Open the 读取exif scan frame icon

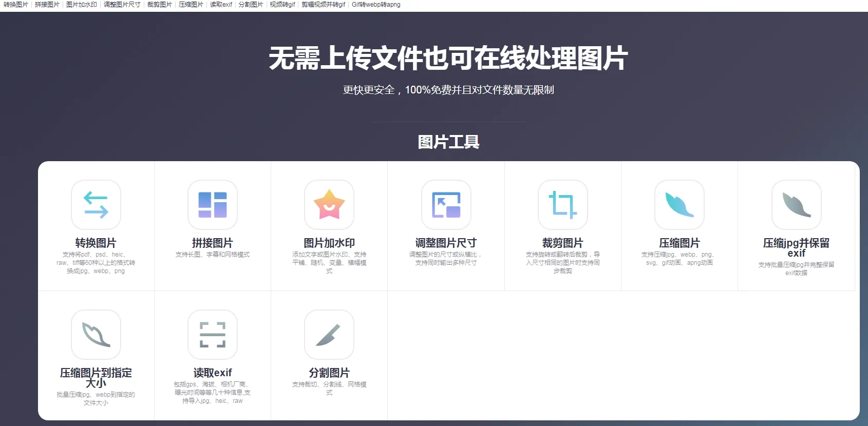pyautogui.click(x=213, y=335)
